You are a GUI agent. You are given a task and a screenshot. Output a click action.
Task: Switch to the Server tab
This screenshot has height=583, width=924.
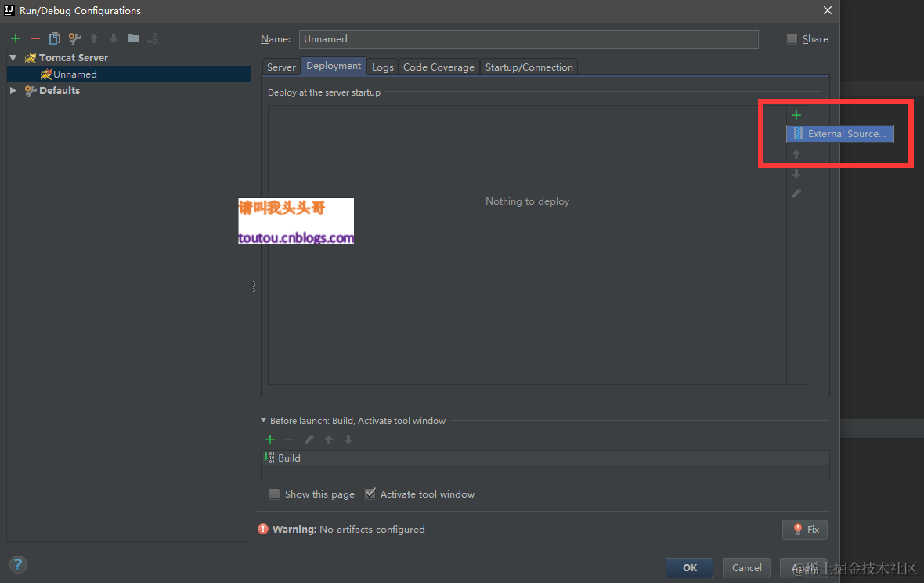click(x=280, y=67)
